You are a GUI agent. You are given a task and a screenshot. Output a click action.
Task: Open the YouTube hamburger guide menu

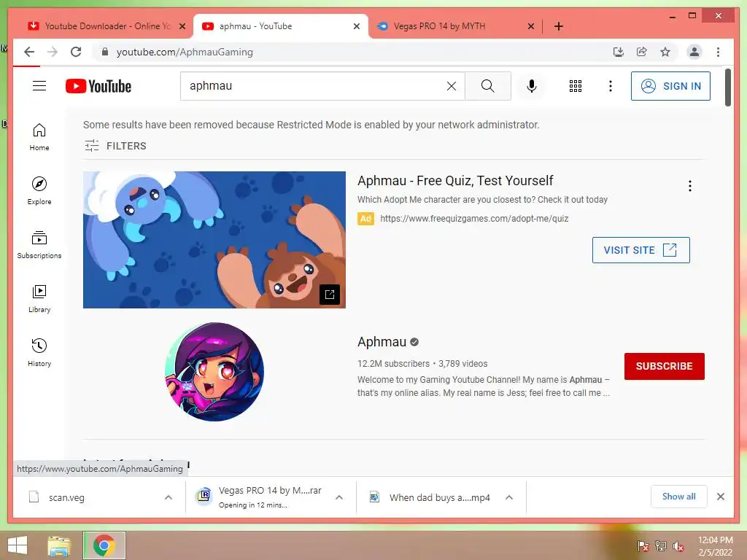(x=39, y=86)
